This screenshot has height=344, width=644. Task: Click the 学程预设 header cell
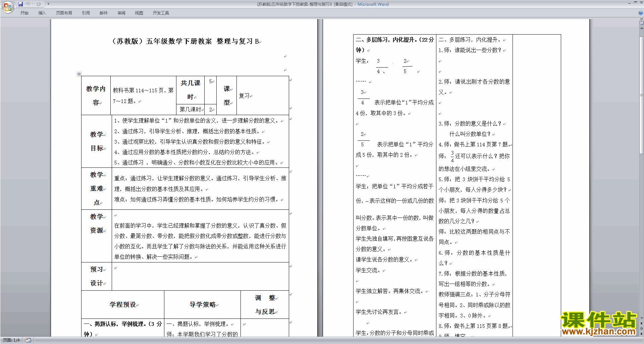[123, 305]
